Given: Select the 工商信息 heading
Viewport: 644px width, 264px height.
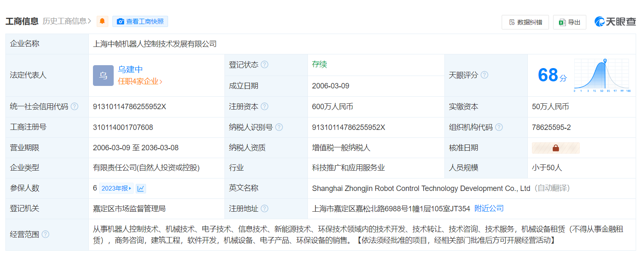Looking at the screenshot, I should point(22,21).
